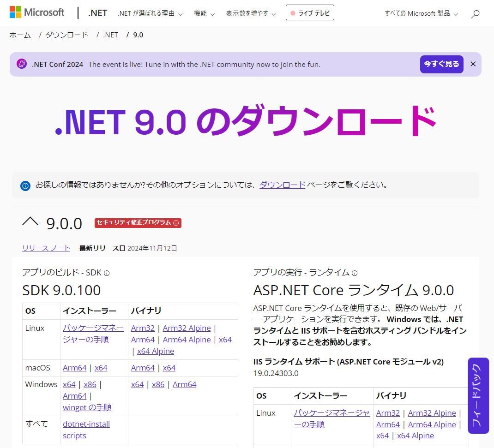Download SDK Linux Arm32 binary
The image size is (494, 448).
tap(143, 328)
